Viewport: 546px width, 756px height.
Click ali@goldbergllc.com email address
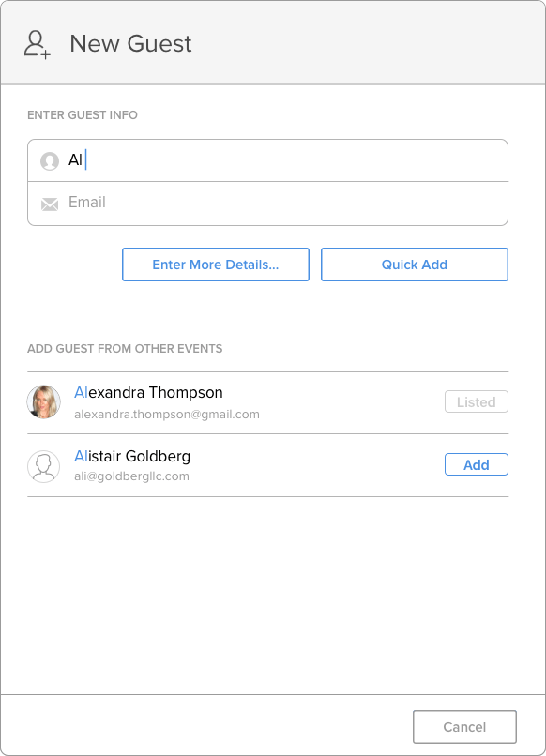click(131, 476)
